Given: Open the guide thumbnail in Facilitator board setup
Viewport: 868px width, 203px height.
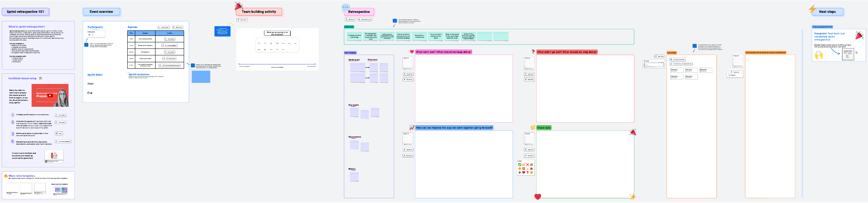Looking at the screenshot, I should (54, 156).
